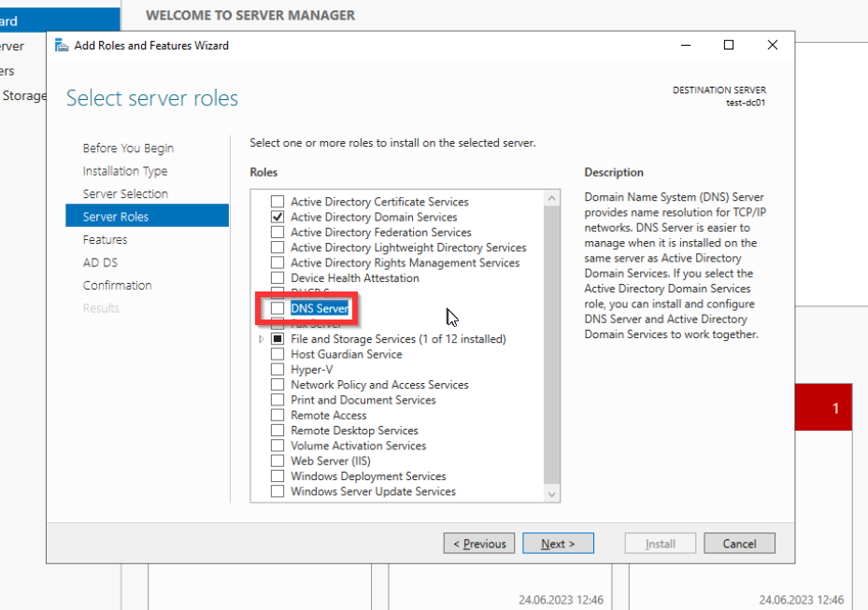Screen dimensions: 868x610
Task: Toggle File and Storage Services checkbox
Action: tap(277, 339)
